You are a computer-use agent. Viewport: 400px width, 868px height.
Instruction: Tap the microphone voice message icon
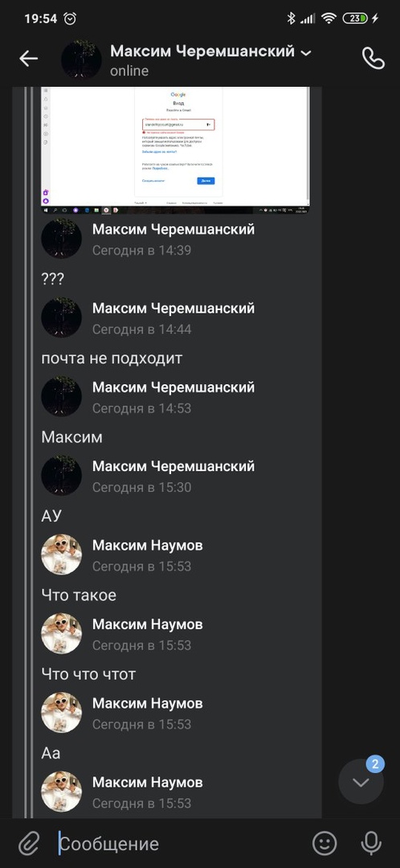pos(371,843)
